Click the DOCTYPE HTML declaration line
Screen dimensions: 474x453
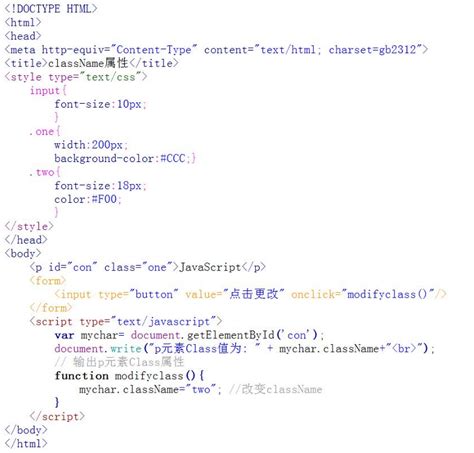point(51,8)
